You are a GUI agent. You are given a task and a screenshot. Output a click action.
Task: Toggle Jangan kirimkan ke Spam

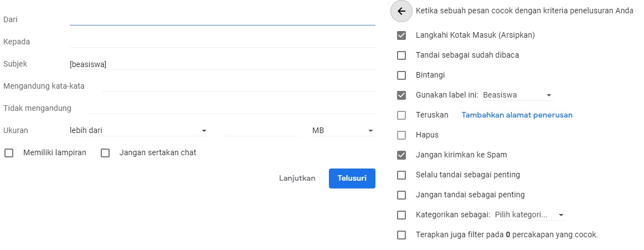point(401,155)
